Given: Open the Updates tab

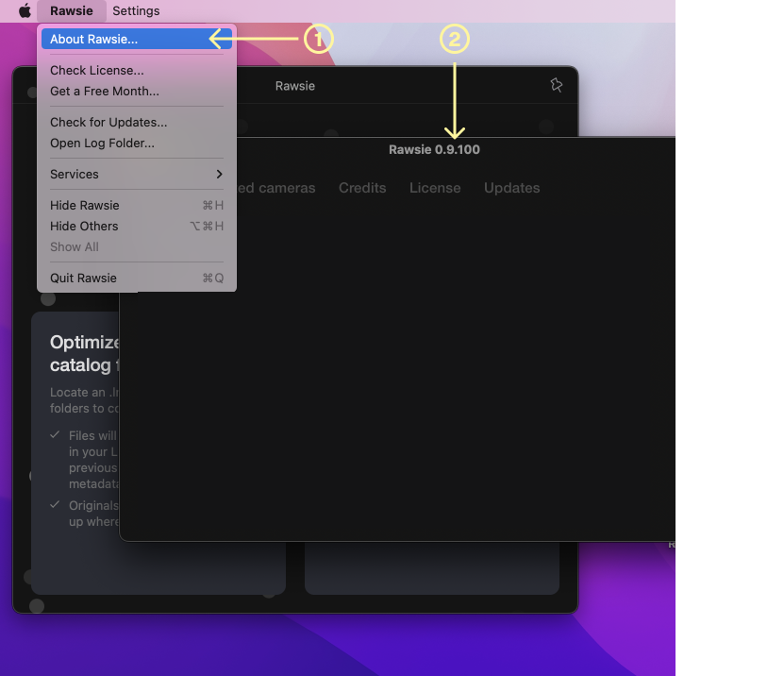Looking at the screenshot, I should tap(512, 188).
